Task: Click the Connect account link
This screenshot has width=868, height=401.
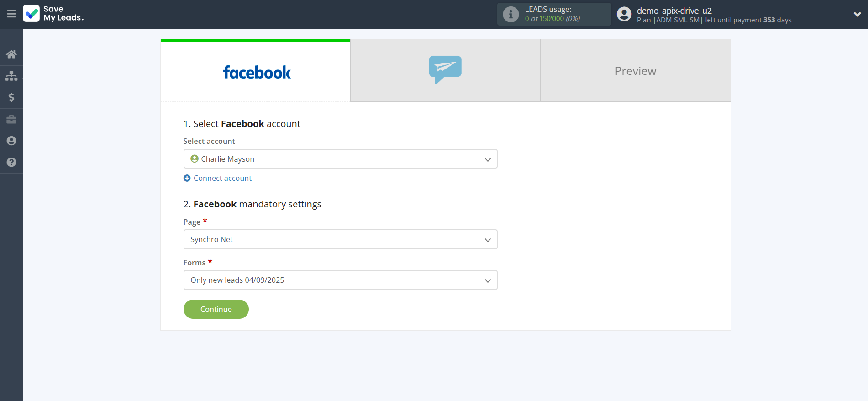Action: 222,178
